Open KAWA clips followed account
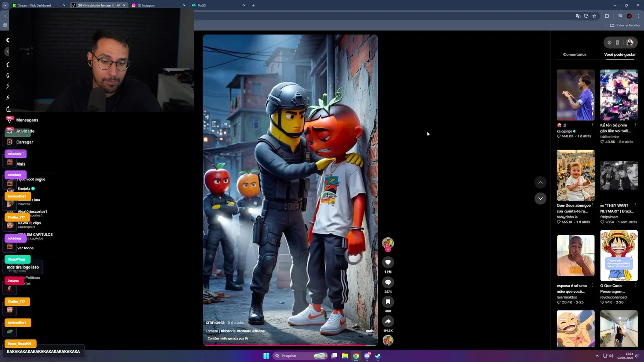This screenshot has height=362, width=644. pyautogui.click(x=29, y=224)
